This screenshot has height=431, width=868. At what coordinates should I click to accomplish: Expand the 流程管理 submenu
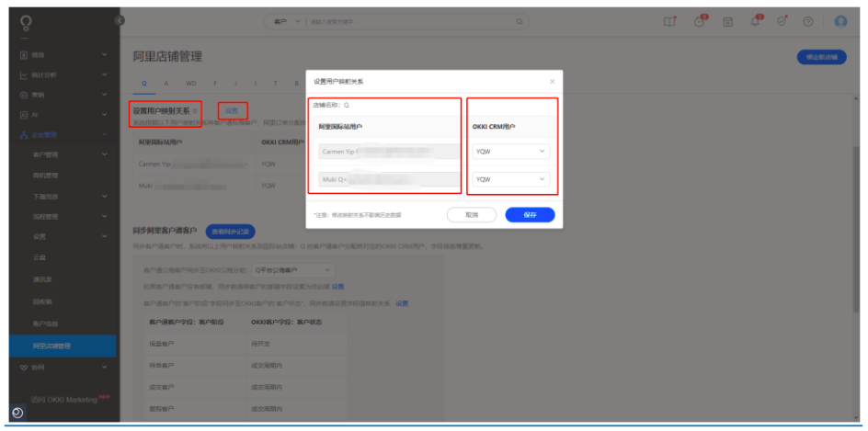coord(105,216)
